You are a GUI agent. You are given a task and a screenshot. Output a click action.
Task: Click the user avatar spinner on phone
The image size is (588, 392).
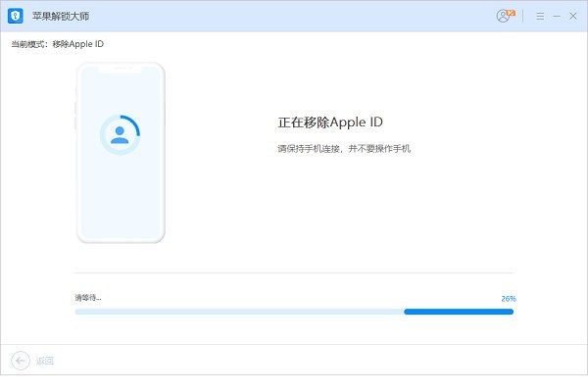pos(120,135)
